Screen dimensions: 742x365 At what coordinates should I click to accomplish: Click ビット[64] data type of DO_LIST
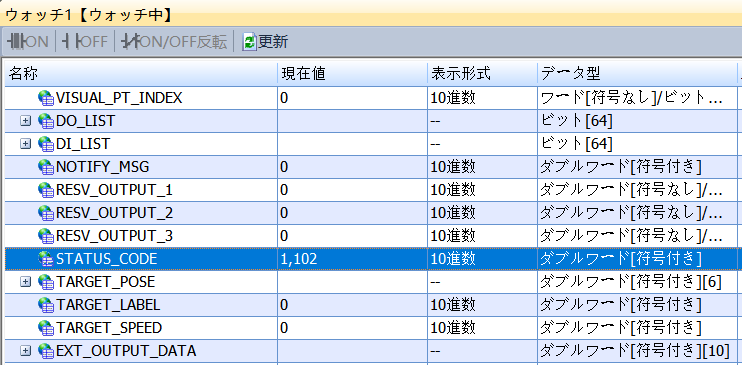tap(576, 121)
